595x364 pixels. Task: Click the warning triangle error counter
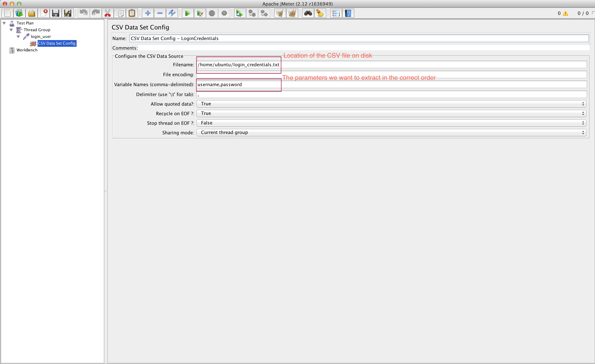(565, 13)
